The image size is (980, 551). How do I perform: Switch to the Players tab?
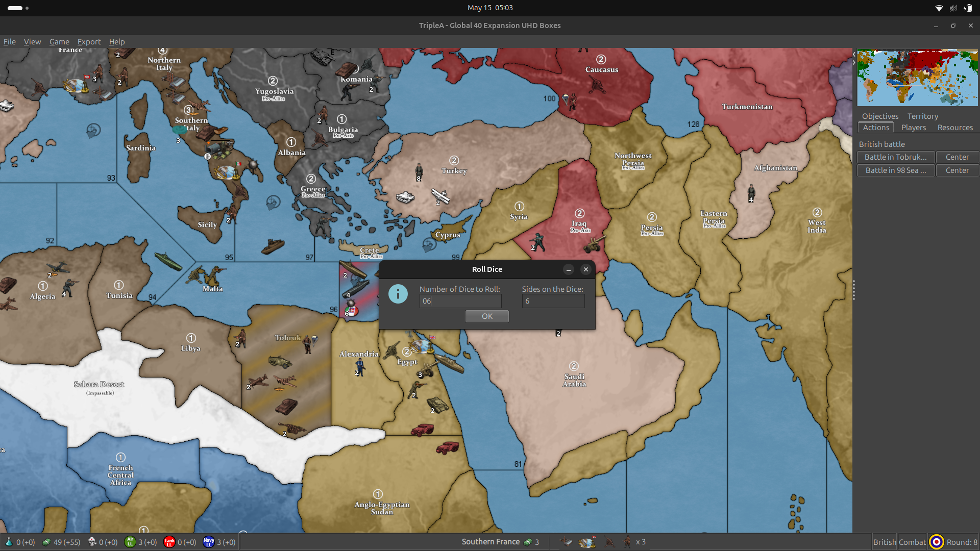pyautogui.click(x=914, y=128)
